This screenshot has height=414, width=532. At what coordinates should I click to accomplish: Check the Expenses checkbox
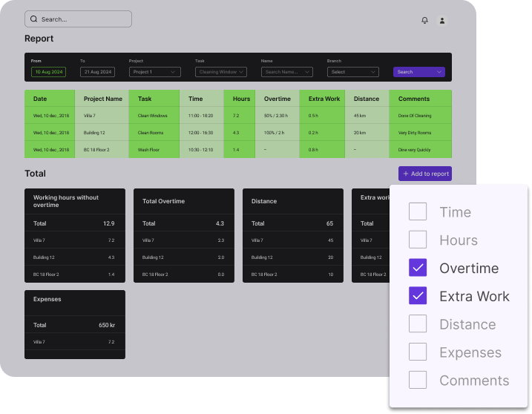418,352
